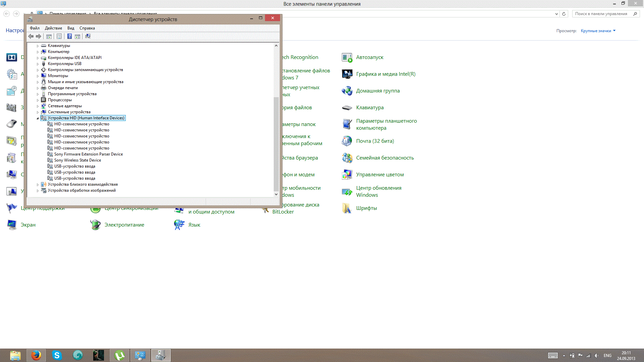Open Skype from the taskbar
Viewport: 644px width, 362px height.
point(57,355)
